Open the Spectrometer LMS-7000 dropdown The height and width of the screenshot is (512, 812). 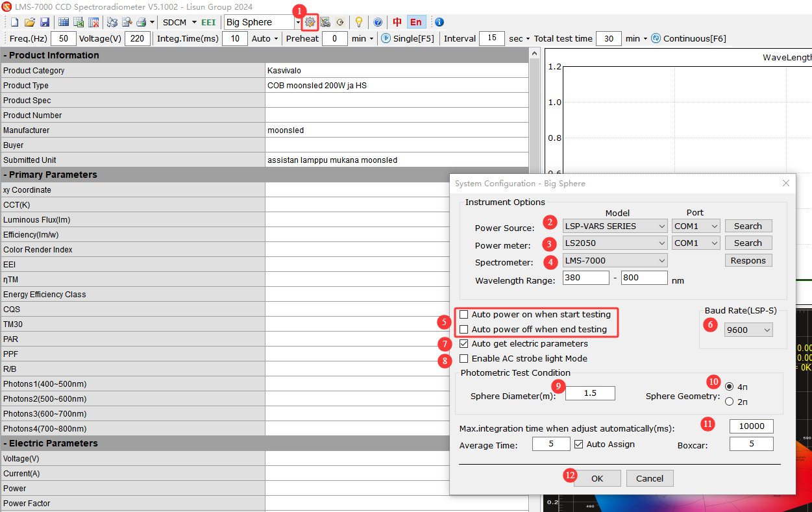click(615, 261)
